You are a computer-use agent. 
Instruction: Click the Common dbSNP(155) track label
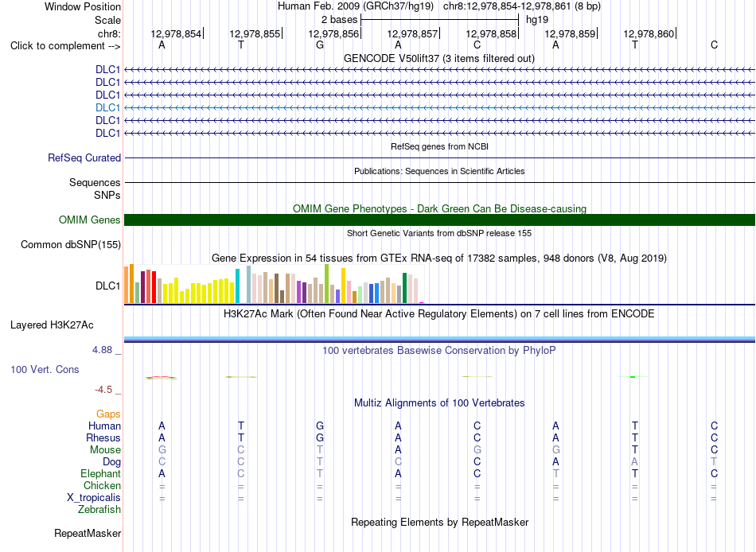[x=71, y=244]
